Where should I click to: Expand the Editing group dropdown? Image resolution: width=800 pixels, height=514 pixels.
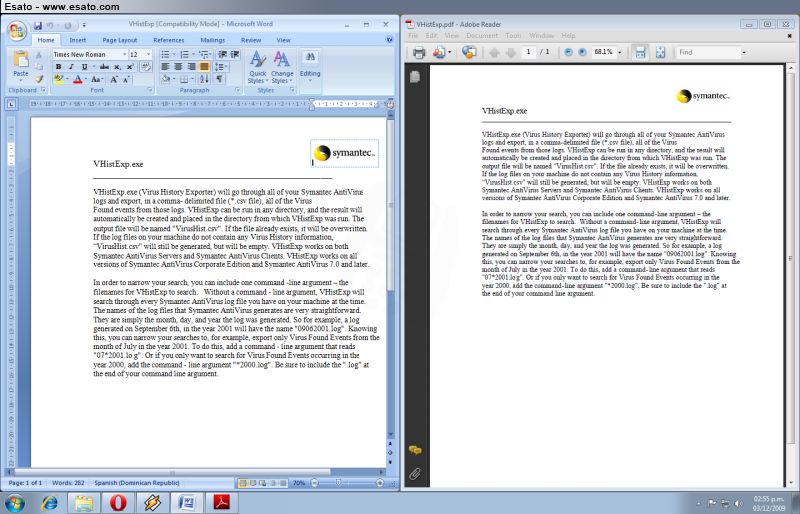[310, 66]
